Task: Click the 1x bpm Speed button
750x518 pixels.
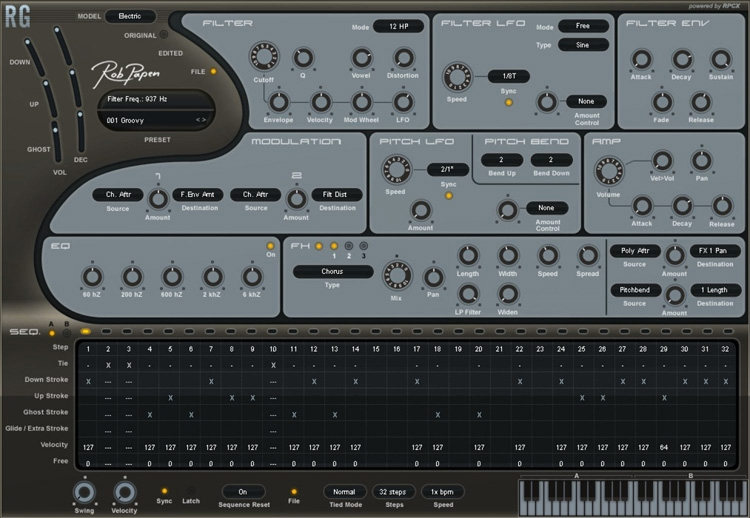Action: pyautogui.click(x=442, y=492)
